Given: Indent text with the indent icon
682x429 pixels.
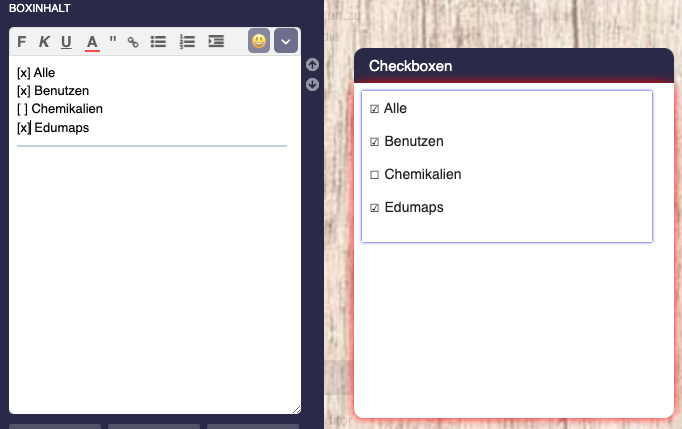Looking at the screenshot, I should click(216, 41).
